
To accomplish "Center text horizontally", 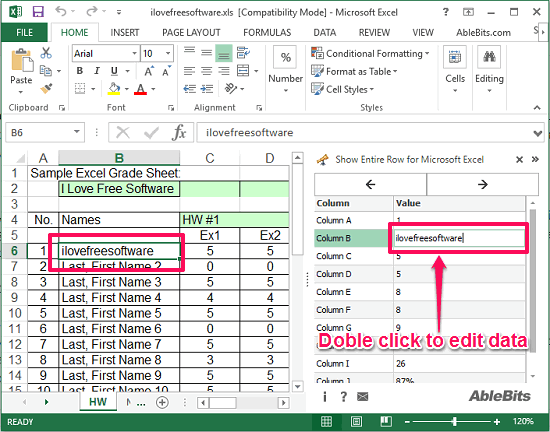I will tap(207, 71).
